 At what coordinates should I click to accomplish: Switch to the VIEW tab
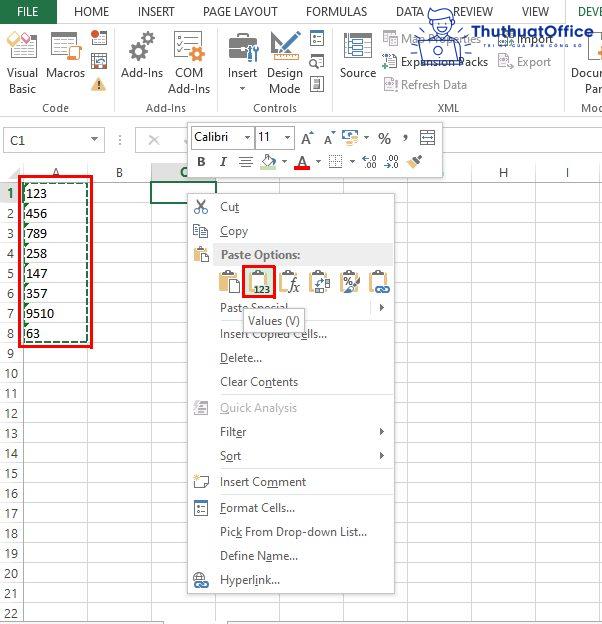point(535,12)
